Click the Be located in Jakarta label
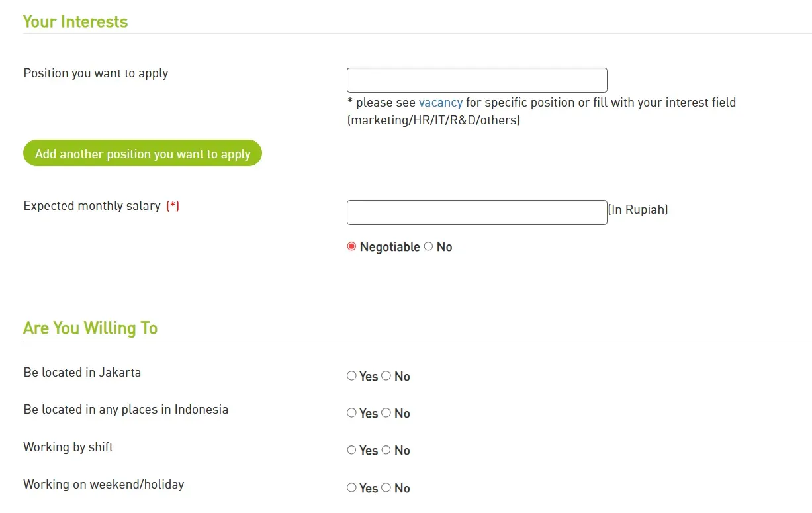 point(82,373)
